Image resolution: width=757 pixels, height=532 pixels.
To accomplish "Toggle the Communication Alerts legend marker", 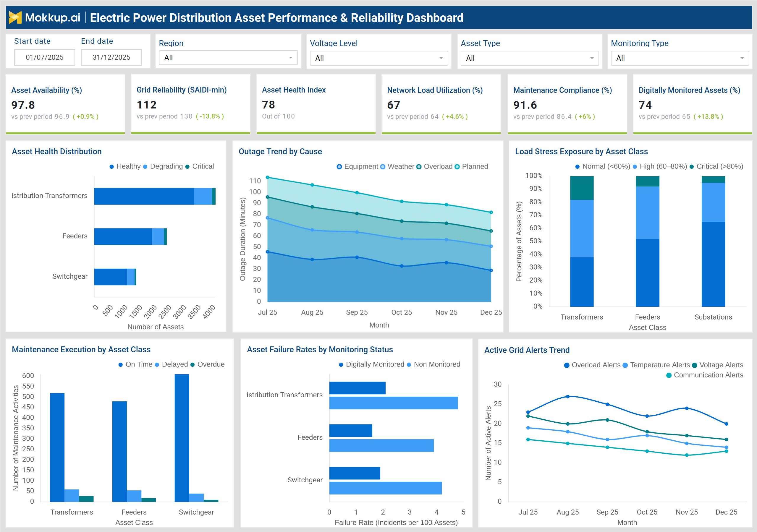I will (x=669, y=375).
